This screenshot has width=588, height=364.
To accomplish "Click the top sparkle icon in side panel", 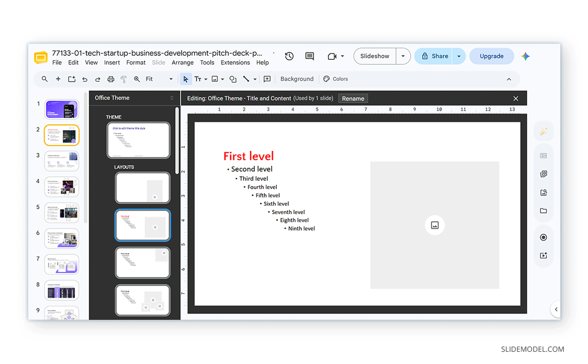I will (543, 131).
